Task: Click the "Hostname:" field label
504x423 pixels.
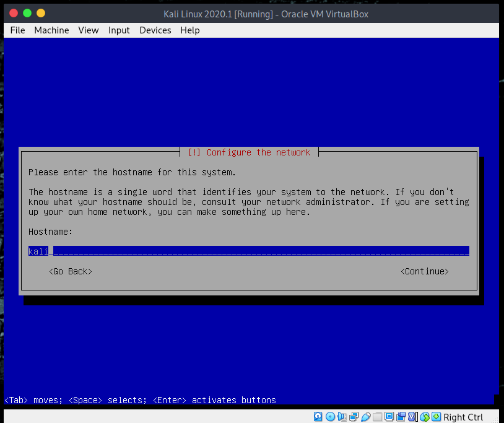Action: (51, 232)
